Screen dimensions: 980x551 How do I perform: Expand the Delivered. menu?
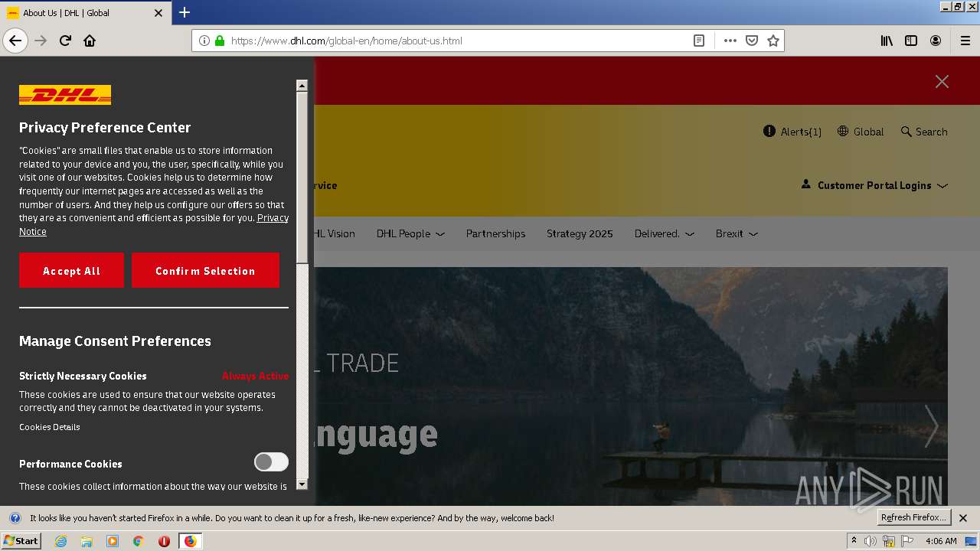665,233
